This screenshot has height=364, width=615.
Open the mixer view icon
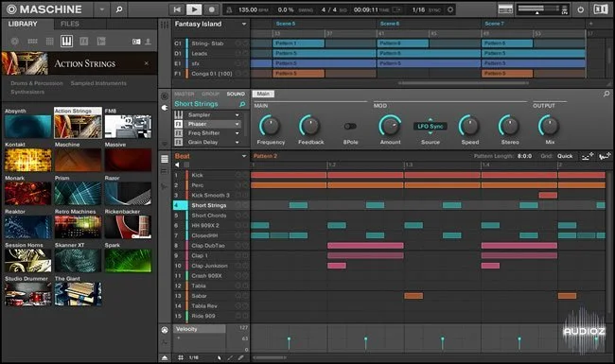coord(505,9)
